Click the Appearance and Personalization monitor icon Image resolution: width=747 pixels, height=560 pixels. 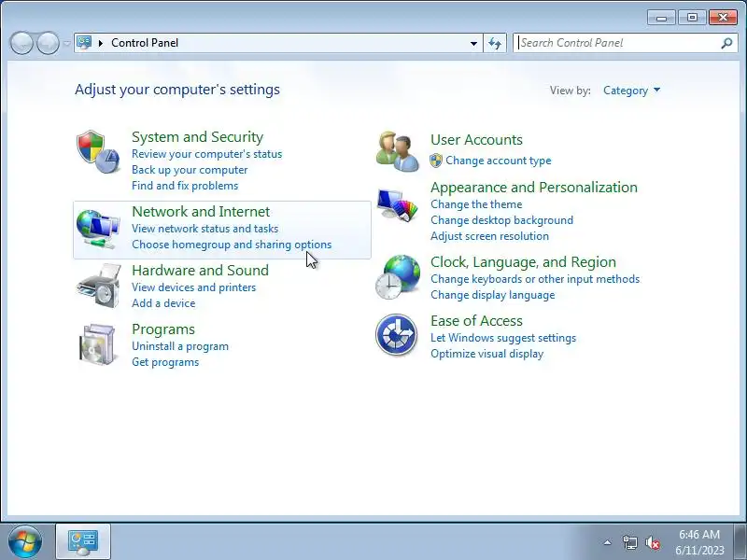pos(397,204)
